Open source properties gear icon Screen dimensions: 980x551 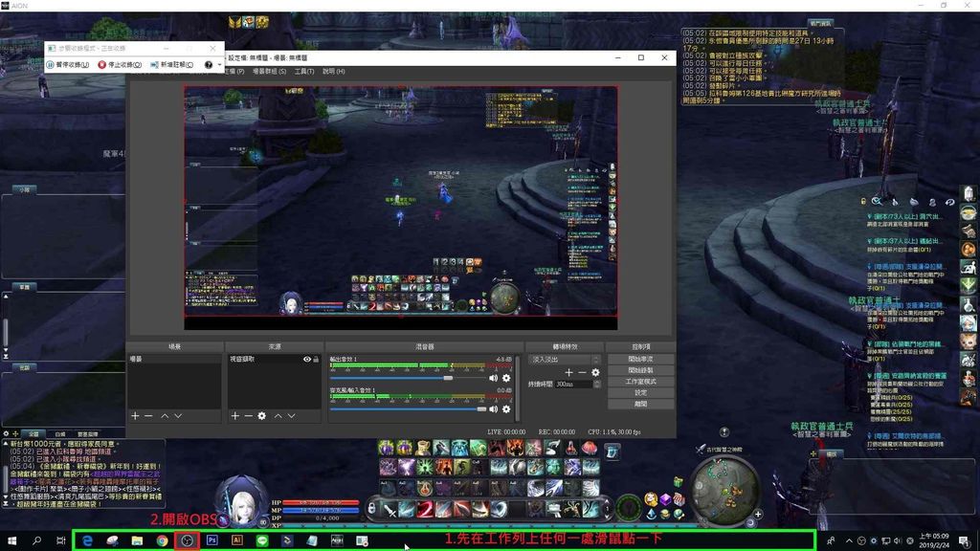tap(262, 415)
